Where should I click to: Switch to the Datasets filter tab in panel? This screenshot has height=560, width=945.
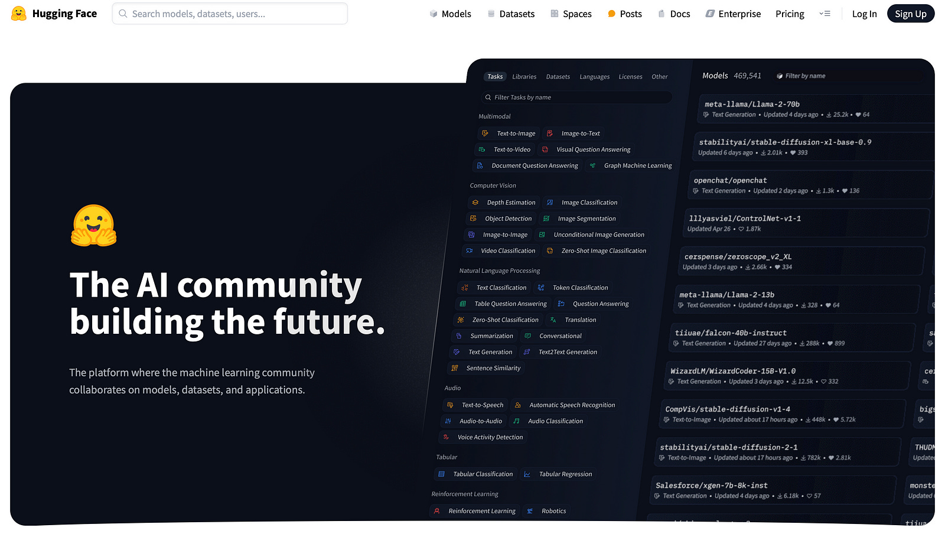(x=558, y=77)
